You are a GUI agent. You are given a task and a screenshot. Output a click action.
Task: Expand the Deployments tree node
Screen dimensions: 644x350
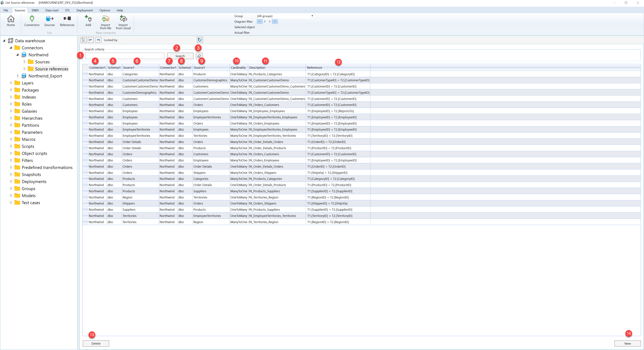[11, 181]
